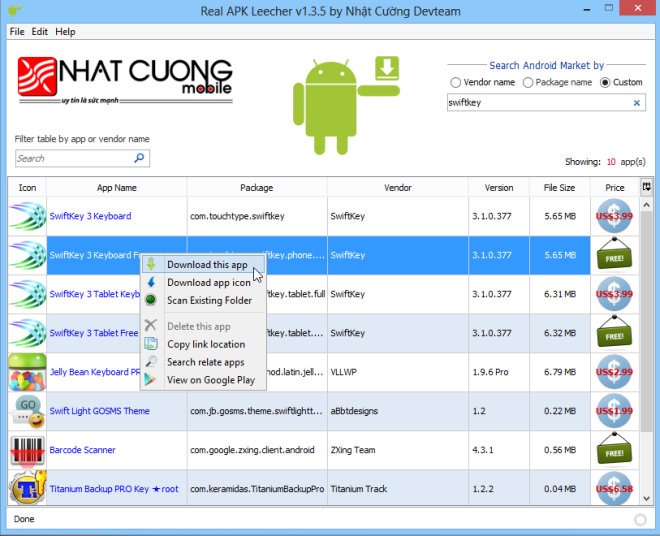Click the Barcode Scanner app icon
Viewport: 660px width, 536px height.
[27, 451]
